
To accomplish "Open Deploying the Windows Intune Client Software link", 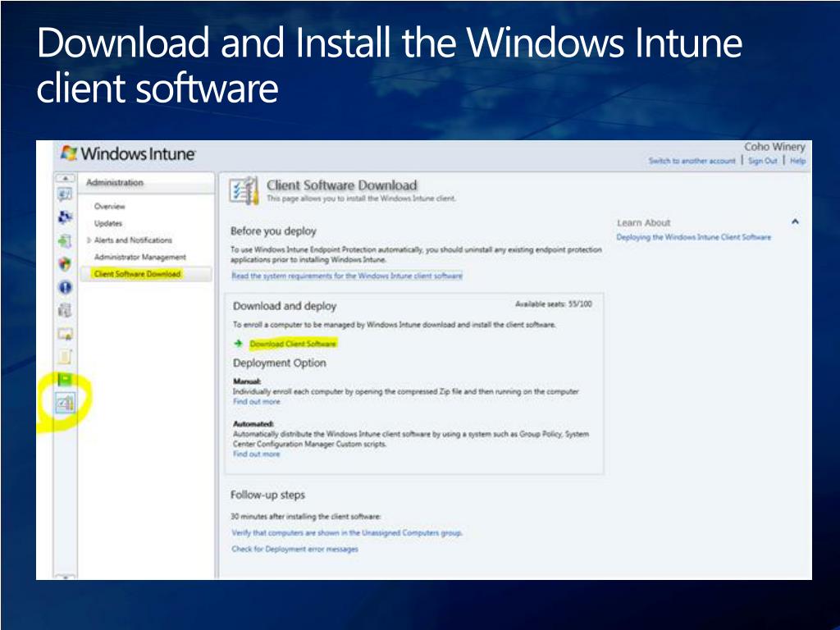I will [694, 237].
